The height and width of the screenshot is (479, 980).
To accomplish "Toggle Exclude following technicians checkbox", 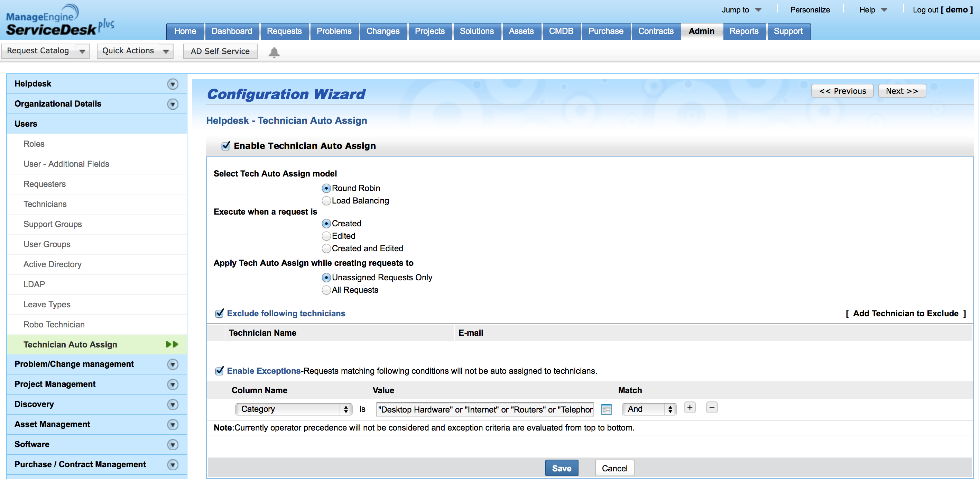I will click(x=220, y=313).
